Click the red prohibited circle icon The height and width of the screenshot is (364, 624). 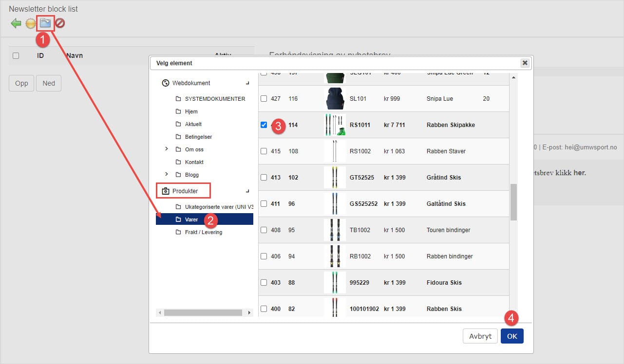click(x=60, y=23)
